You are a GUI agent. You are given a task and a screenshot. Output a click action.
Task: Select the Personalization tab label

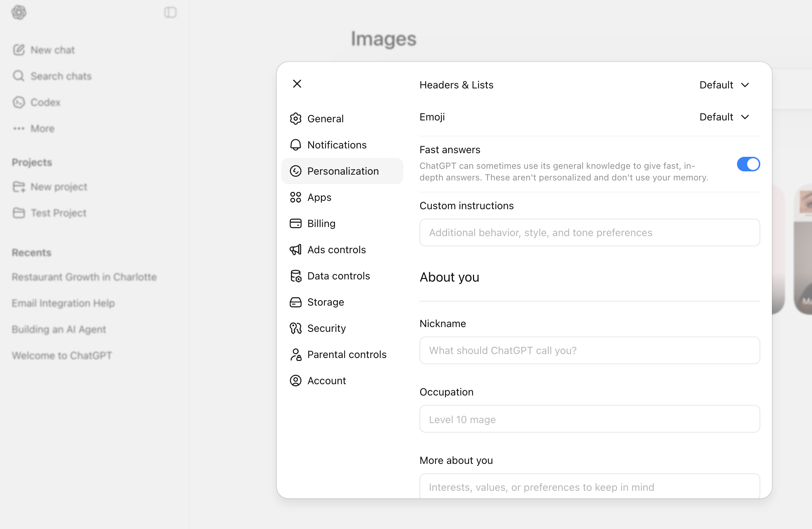[343, 171]
